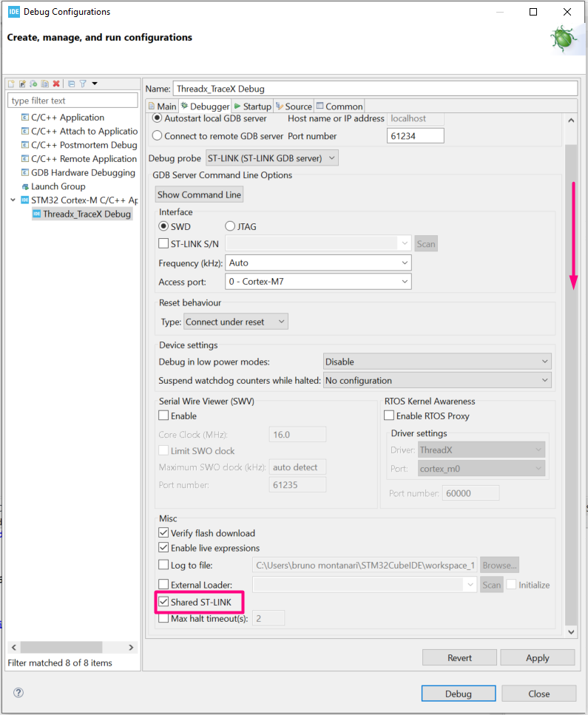This screenshot has height=715, width=588.
Task: Open the Reset behaviour Type dropdown
Action: click(x=236, y=322)
